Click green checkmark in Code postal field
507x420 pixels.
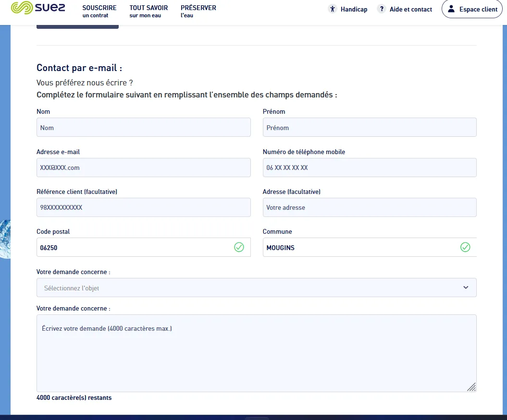239,247
